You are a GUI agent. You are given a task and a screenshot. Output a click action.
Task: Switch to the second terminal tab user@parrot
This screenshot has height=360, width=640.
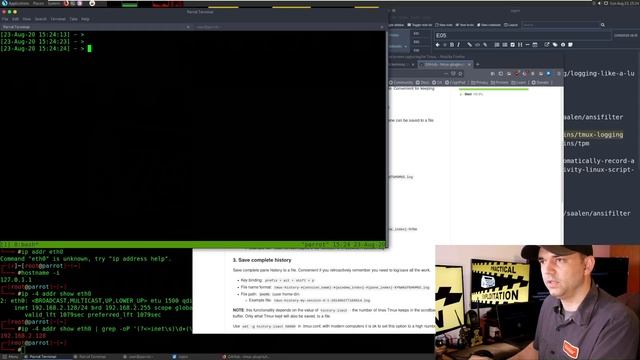pos(288,27)
